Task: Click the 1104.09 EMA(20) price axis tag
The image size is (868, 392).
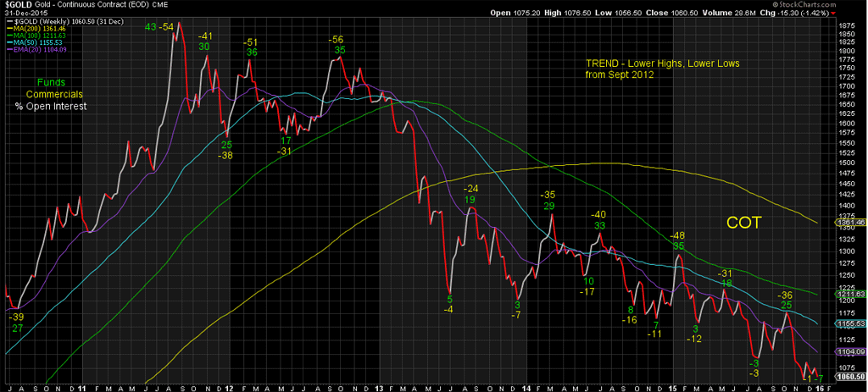Action: (x=849, y=351)
